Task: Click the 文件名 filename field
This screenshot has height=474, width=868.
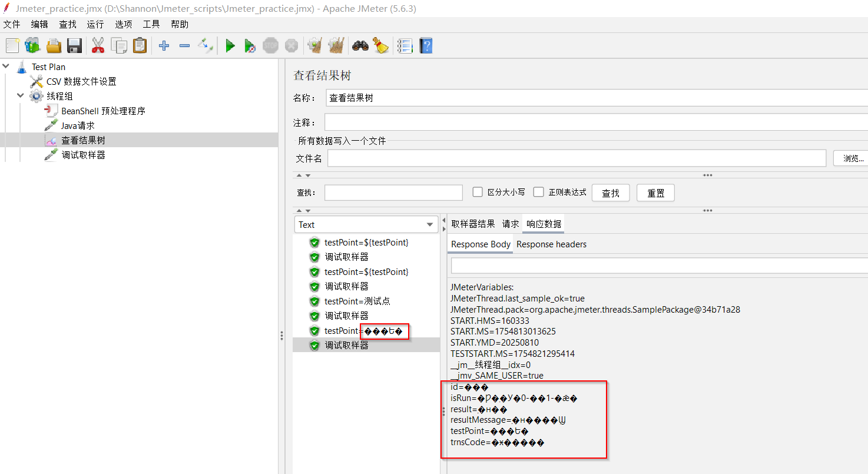Action: [577, 158]
